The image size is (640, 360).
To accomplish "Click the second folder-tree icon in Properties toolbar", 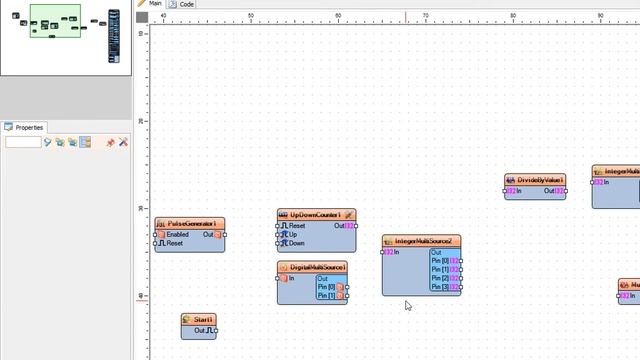I will (73, 142).
